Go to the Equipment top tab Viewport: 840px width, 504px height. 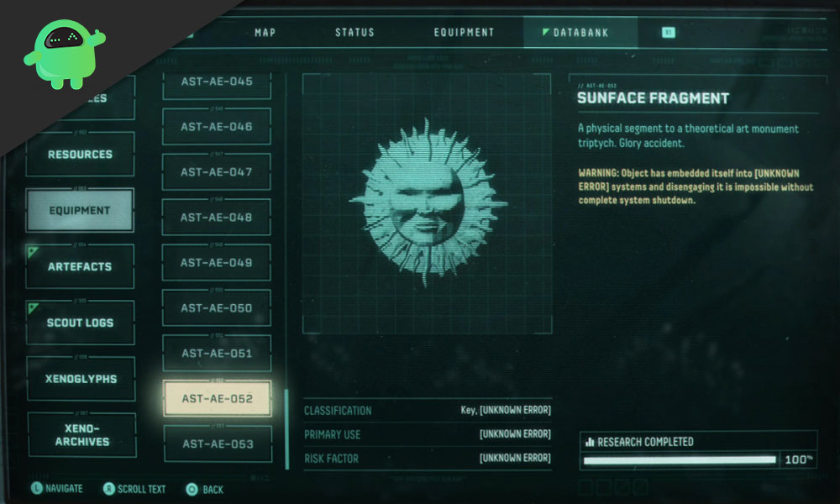point(464,33)
